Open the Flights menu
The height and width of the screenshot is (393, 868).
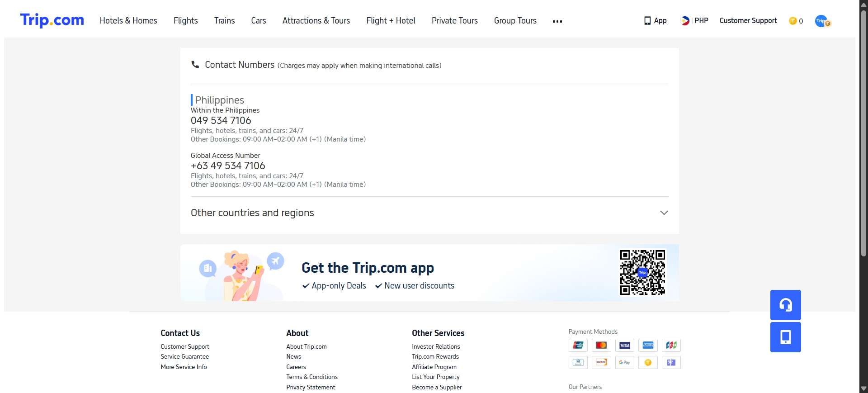[x=185, y=21]
